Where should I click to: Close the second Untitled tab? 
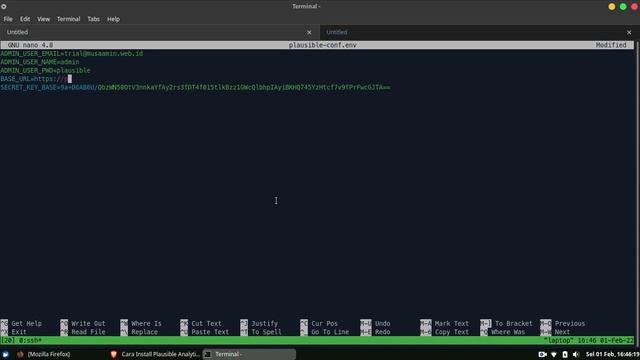click(629, 32)
